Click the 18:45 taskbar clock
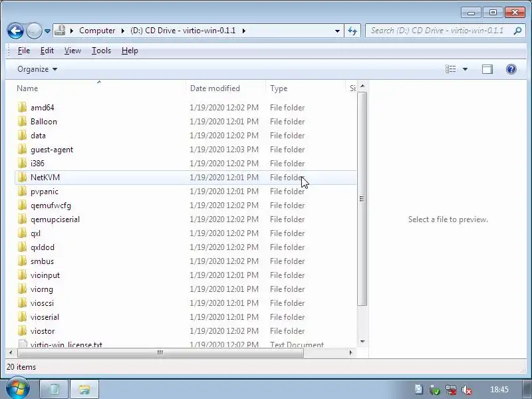532x399 pixels. [499, 390]
